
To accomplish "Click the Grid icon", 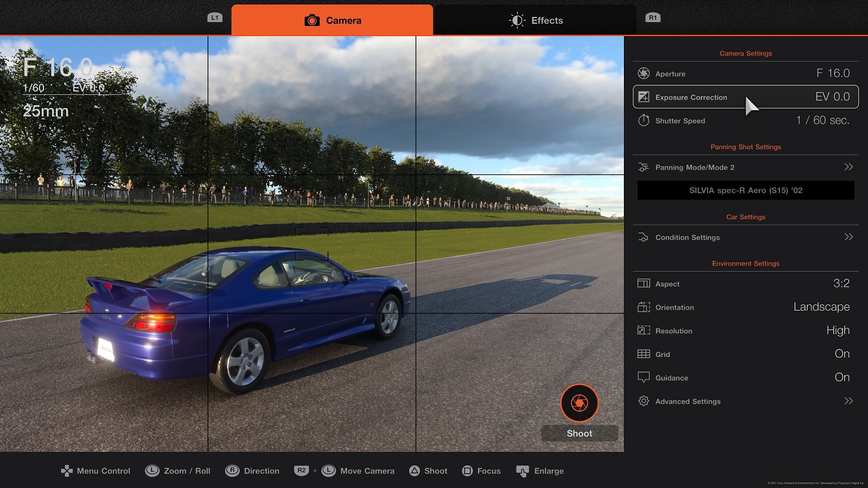I will point(644,354).
